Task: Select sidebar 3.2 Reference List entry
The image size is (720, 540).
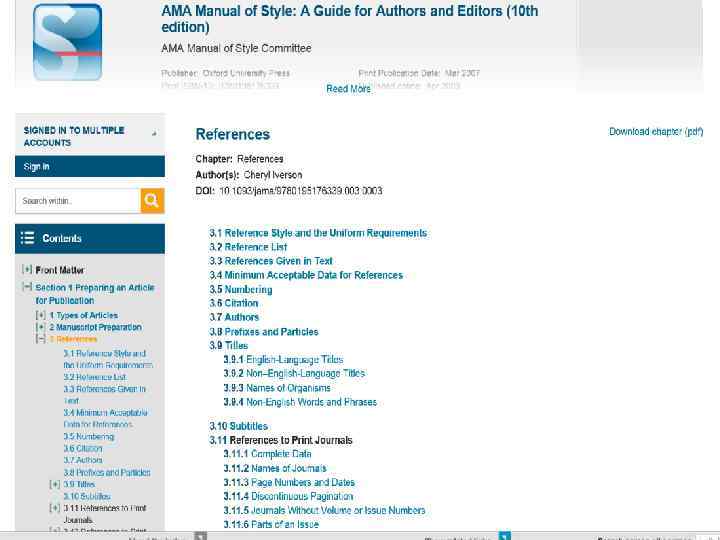Action: click(x=95, y=377)
